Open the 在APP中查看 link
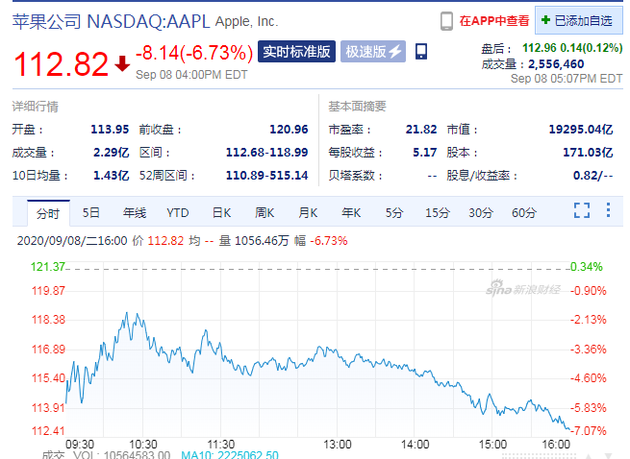Image resolution: width=630 pixels, height=459 pixels. click(x=494, y=21)
